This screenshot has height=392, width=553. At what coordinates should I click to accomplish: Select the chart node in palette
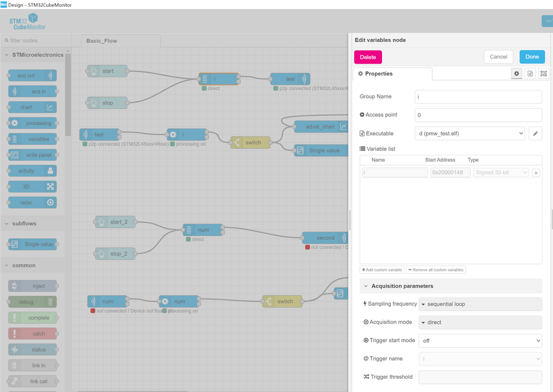point(32,107)
